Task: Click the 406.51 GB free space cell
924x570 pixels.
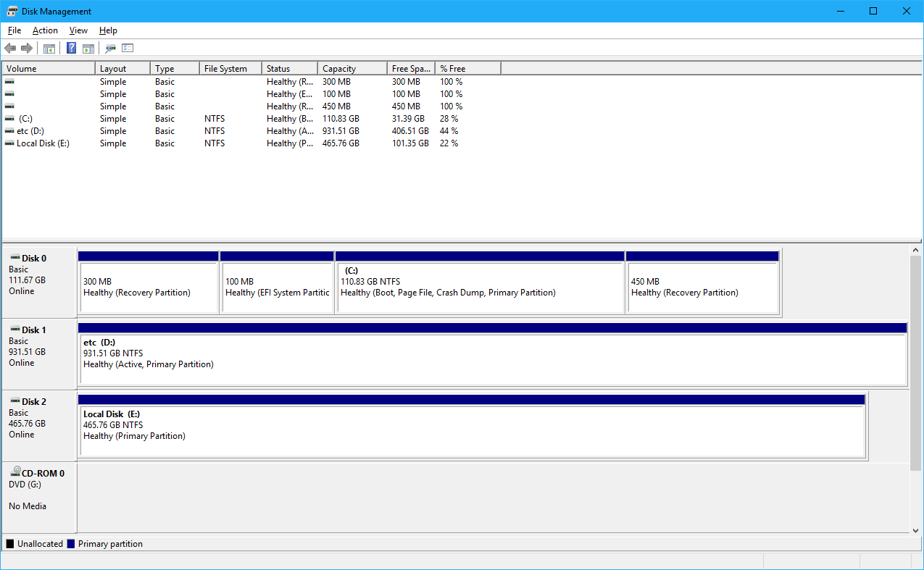Action: coord(410,131)
